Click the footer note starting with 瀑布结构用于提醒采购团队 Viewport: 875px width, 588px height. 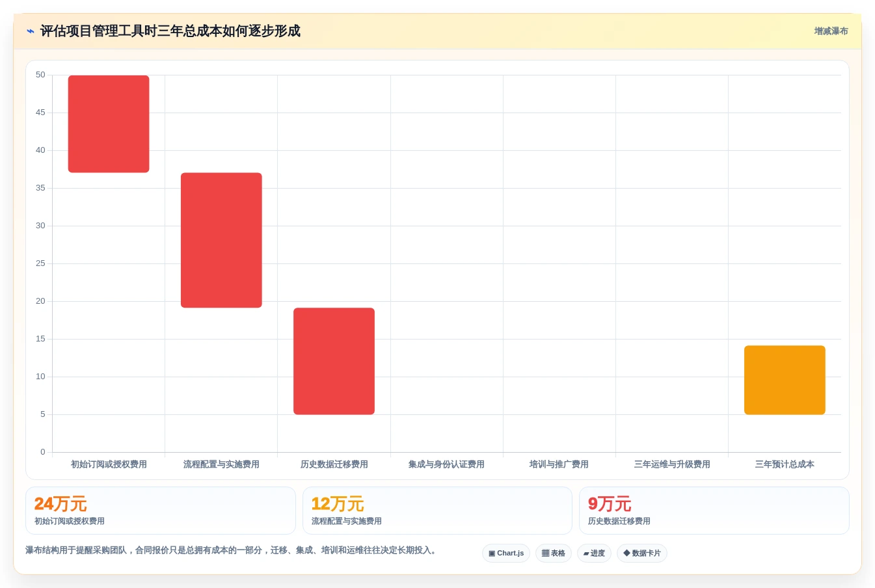pos(232,550)
